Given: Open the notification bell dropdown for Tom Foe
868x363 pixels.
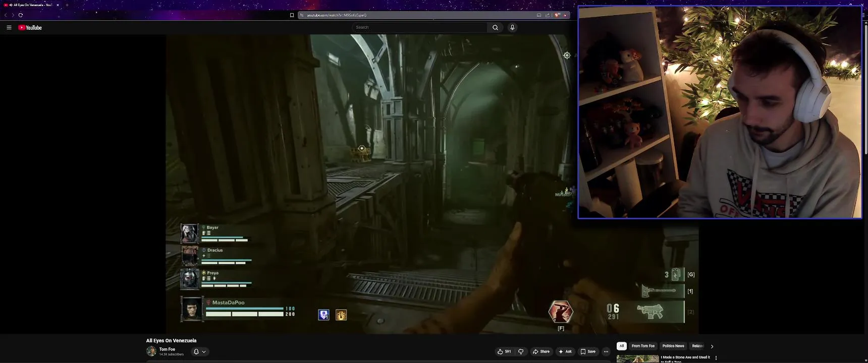Looking at the screenshot, I should (x=200, y=351).
